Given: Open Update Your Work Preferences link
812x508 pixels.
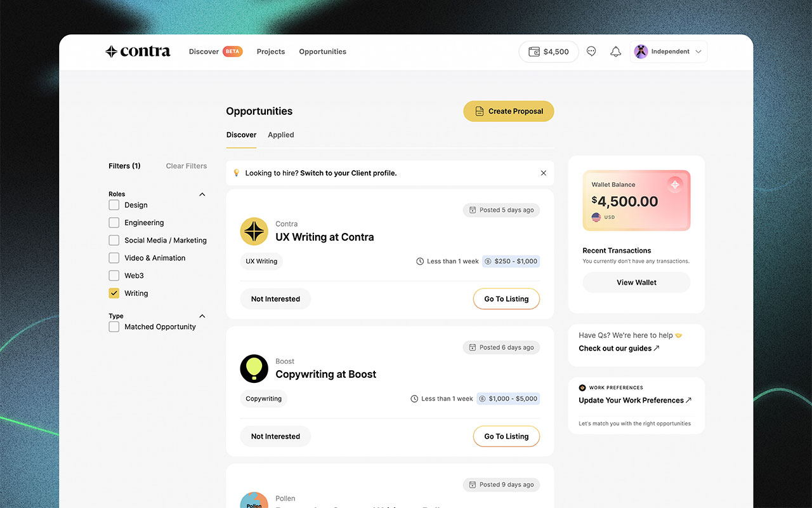Looking at the screenshot, I should click(635, 401).
